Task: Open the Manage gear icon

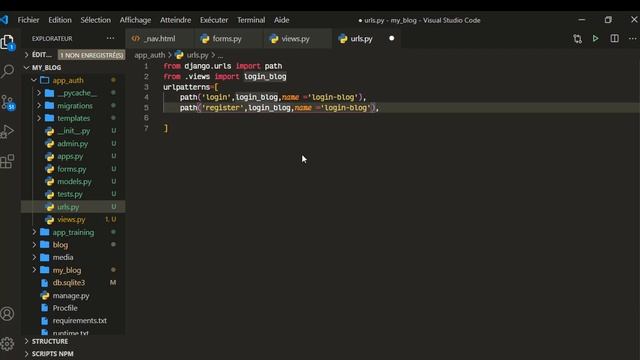Action: point(7,344)
